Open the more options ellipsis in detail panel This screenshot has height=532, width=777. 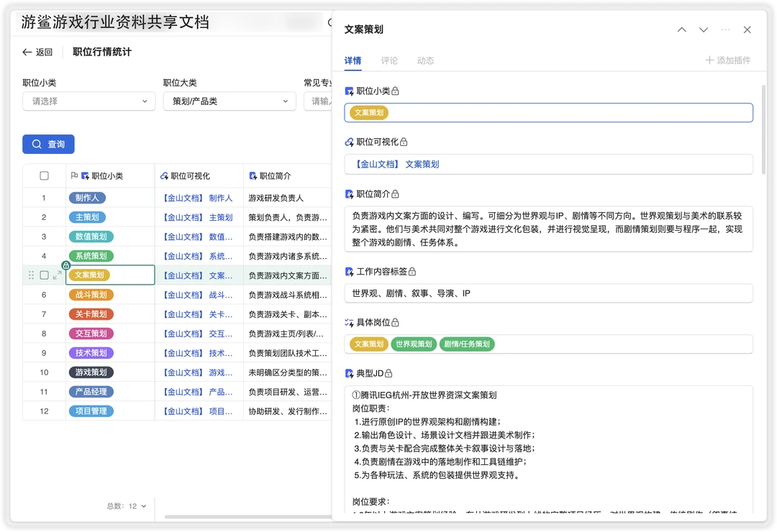pyautogui.click(x=725, y=29)
